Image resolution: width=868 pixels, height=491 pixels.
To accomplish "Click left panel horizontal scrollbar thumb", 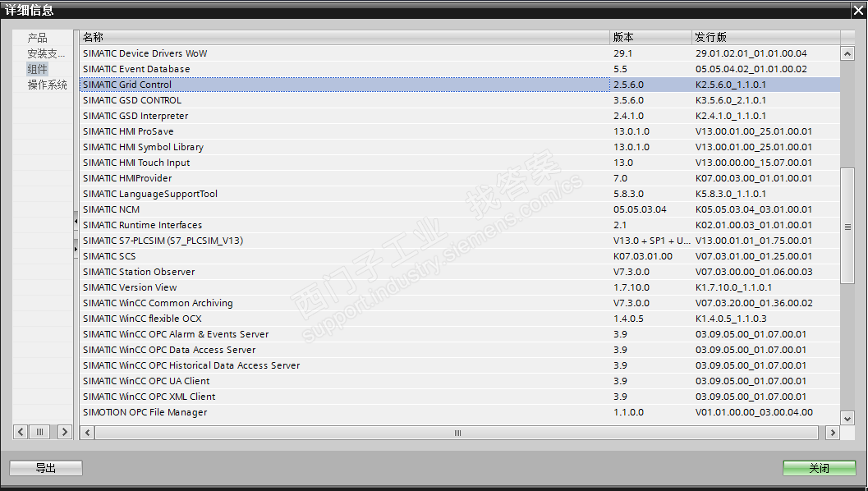I will pos(40,432).
